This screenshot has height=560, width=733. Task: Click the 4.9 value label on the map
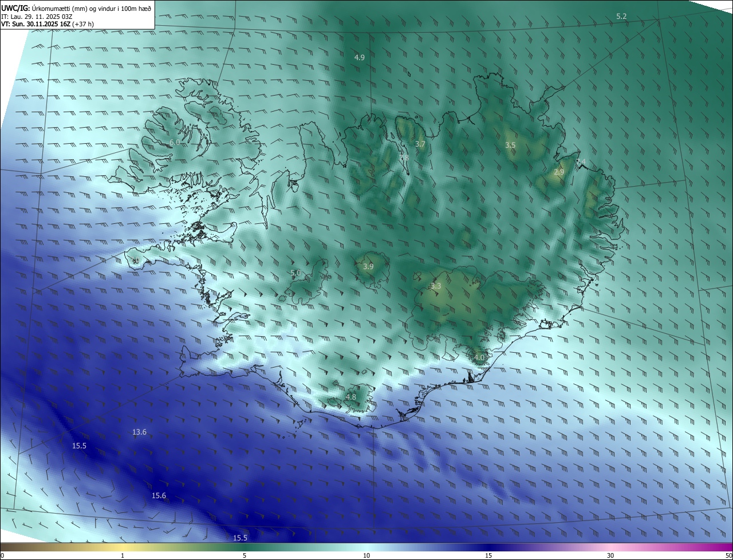(x=360, y=57)
